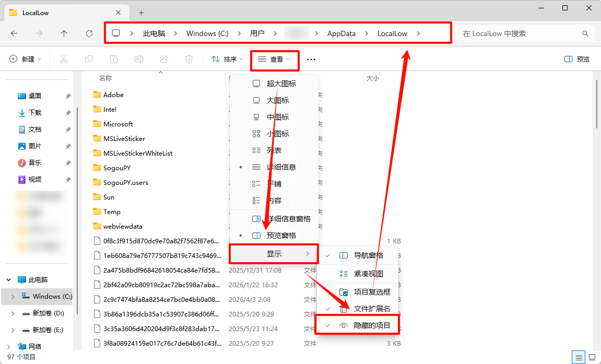The width and height of the screenshot is (601, 364).
Task: Switch to large thumbnails view icon in status bar
Action: click(x=591, y=357)
